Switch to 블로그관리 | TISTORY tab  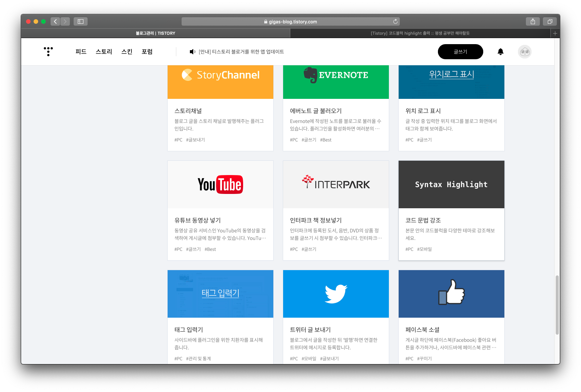click(156, 33)
